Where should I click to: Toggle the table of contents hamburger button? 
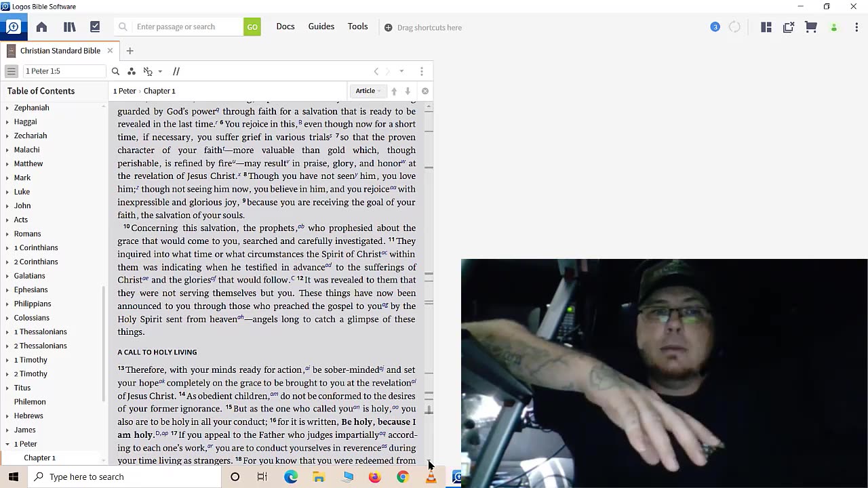11,71
